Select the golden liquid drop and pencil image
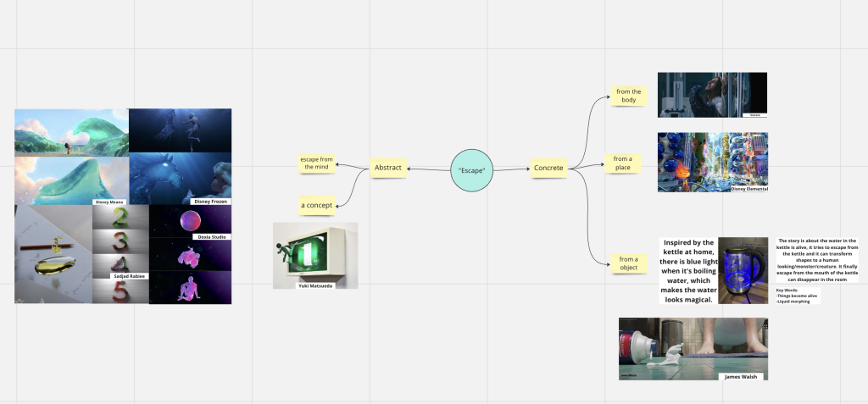The image size is (868, 404). pos(53,254)
